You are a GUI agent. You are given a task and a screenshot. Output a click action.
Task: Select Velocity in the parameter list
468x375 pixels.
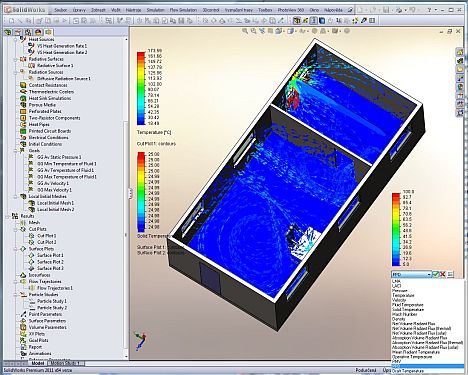(x=399, y=300)
